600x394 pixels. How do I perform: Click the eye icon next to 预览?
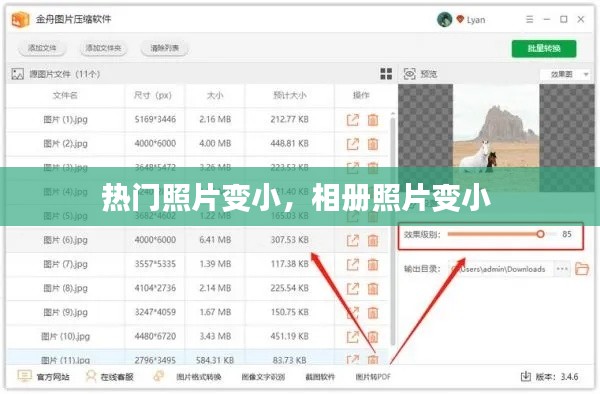409,73
